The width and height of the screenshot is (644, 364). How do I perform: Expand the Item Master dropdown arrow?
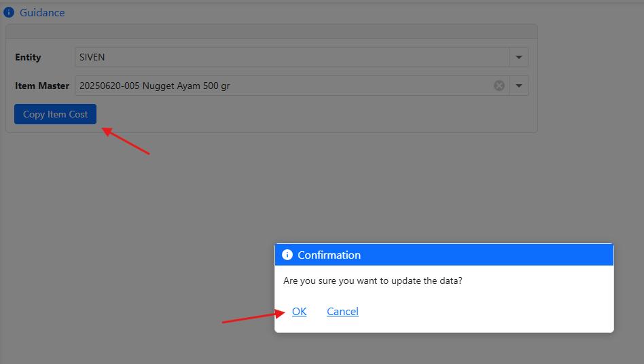pyautogui.click(x=519, y=86)
